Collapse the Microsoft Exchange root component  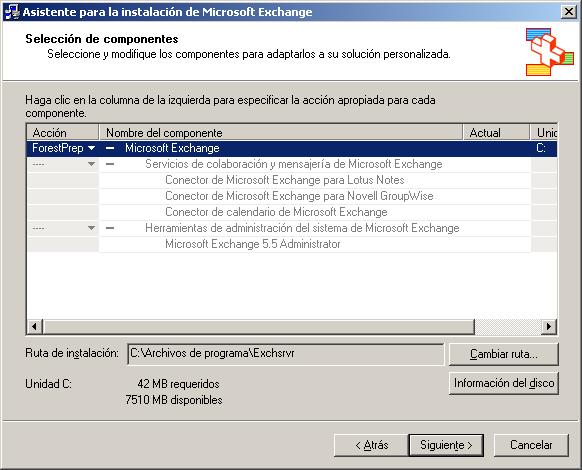(x=110, y=148)
